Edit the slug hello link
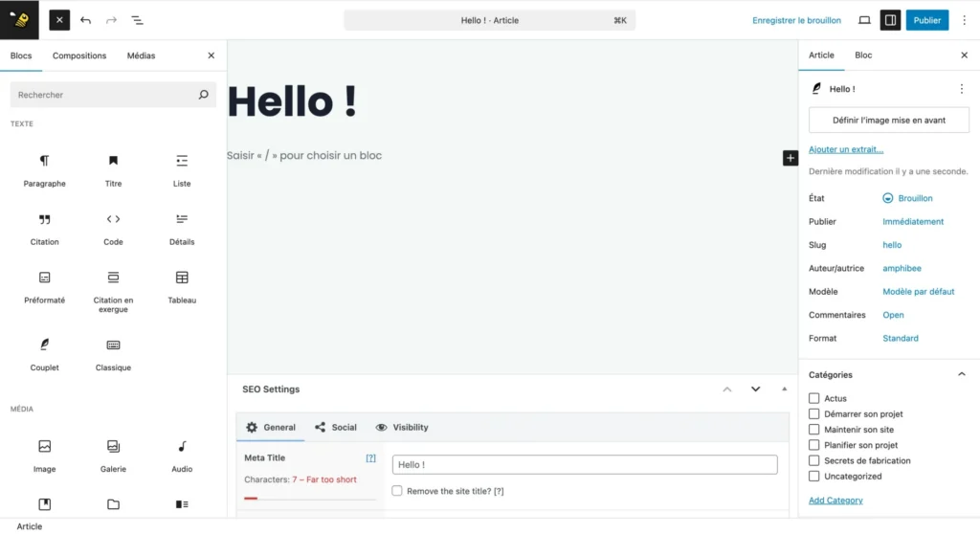This screenshot has height=534, width=980. tap(892, 245)
